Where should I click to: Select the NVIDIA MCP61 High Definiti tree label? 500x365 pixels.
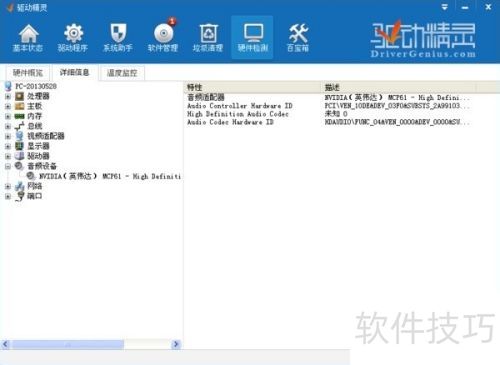coord(110,176)
